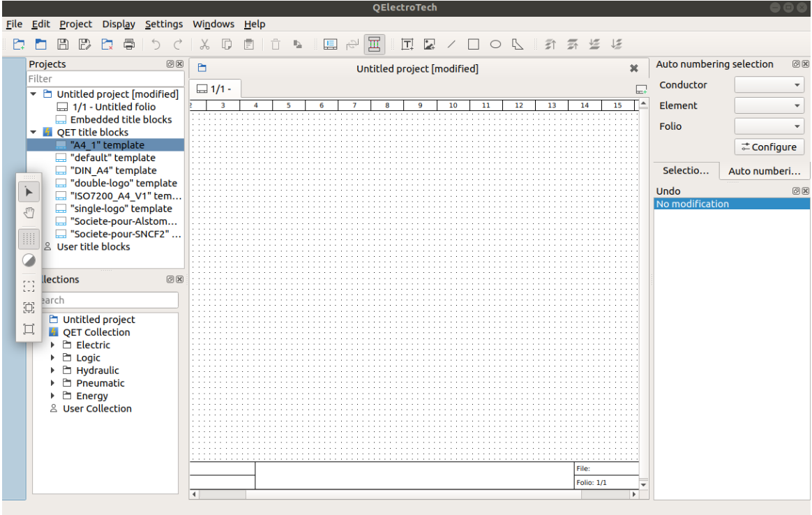The width and height of the screenshot is (812, 515).
Task: Collapse the Untitled project tree node
Action: tap(33, 94)
